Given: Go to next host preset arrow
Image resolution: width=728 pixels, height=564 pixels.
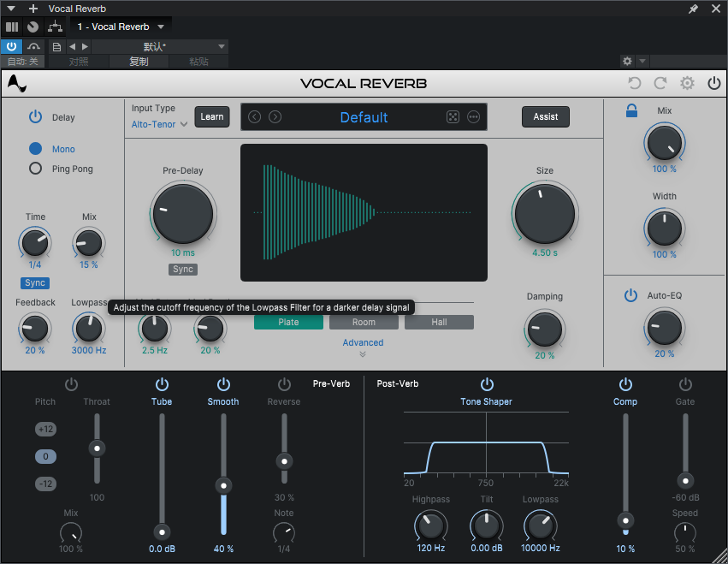Looking at the screenshot, I should (85, 46).
